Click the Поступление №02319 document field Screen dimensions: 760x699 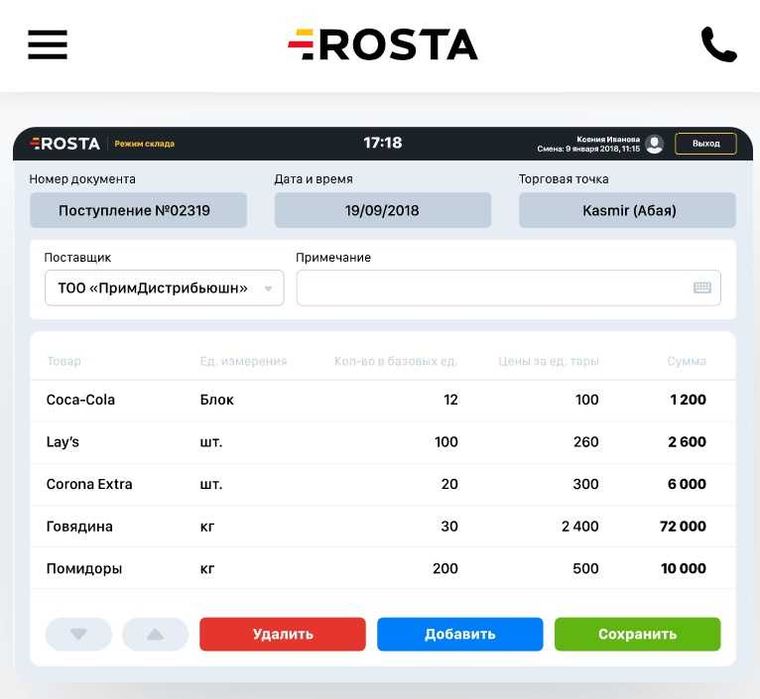pyautogui.click(x=139, y=210)
